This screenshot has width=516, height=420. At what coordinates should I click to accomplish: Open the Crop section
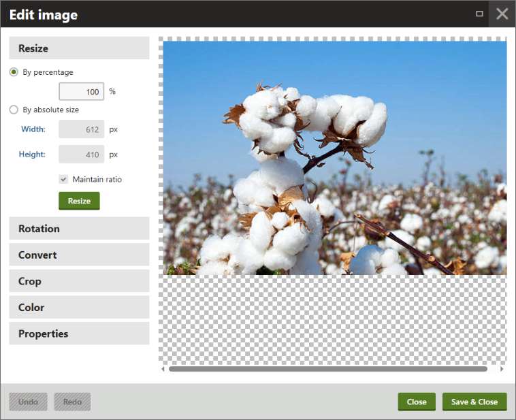point(79,281)
